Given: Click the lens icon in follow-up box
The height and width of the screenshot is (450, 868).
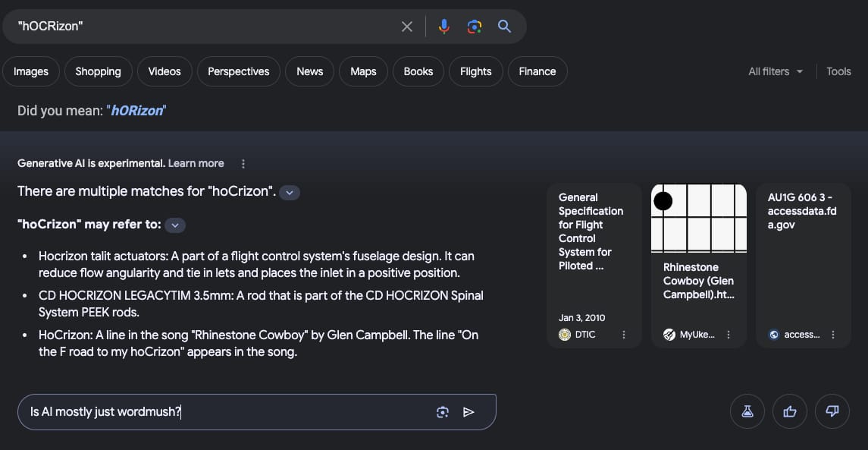Looking at the screenshot, I should click(x=442, y=412).
